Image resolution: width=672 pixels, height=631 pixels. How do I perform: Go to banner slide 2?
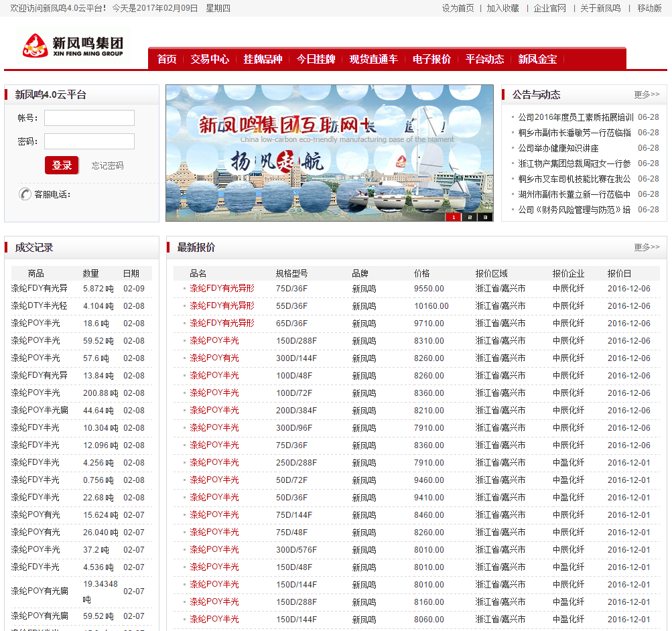point(470,217)
